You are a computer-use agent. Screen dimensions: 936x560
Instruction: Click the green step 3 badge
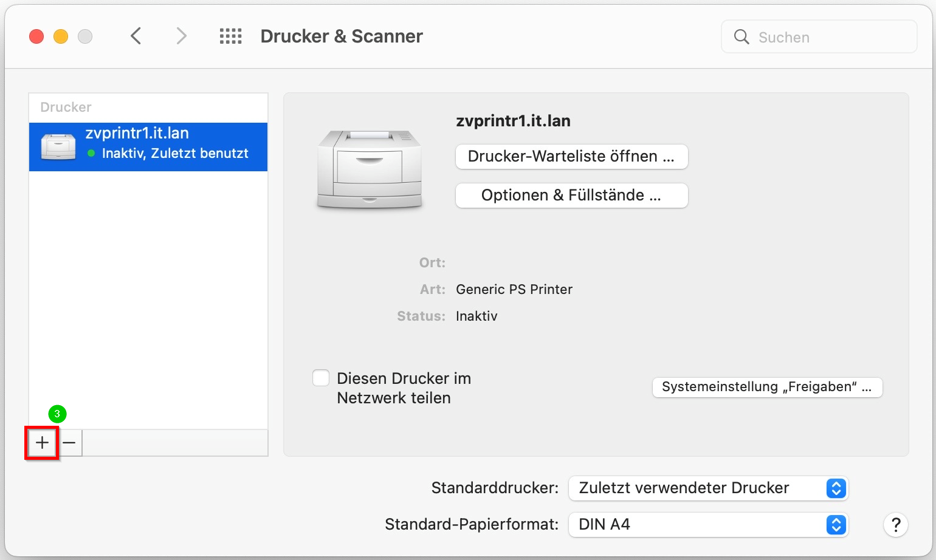tap(57, 414)
